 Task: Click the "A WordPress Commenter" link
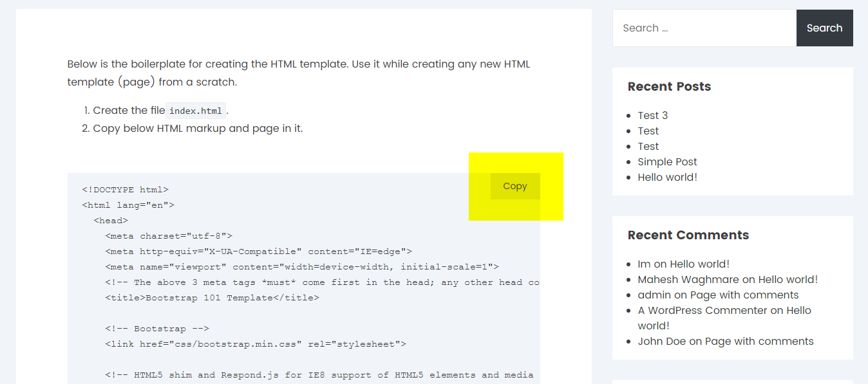click(x=703, y=310)
